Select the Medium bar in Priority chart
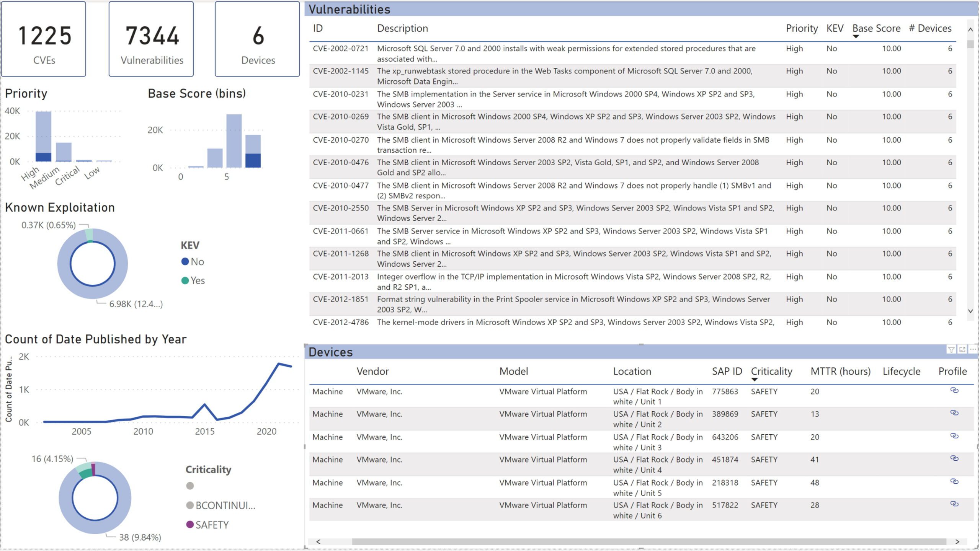This screenshot has width=980, height=551. [64, 152]
